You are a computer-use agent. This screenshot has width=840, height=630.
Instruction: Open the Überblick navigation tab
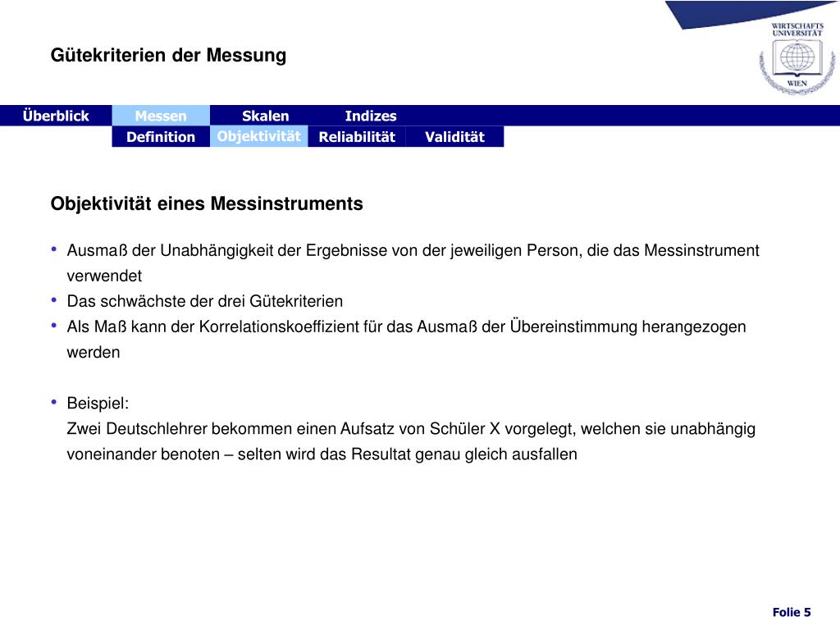pos(56,116)
